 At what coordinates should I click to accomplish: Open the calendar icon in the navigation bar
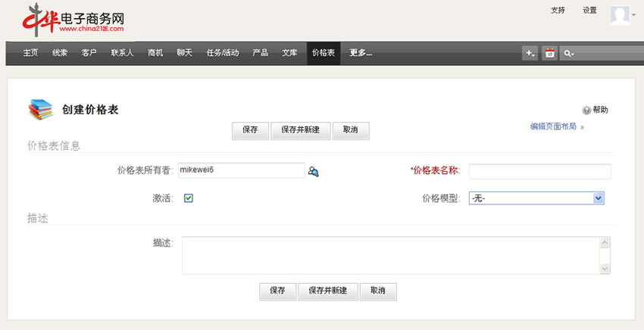[x=550, y=53]
